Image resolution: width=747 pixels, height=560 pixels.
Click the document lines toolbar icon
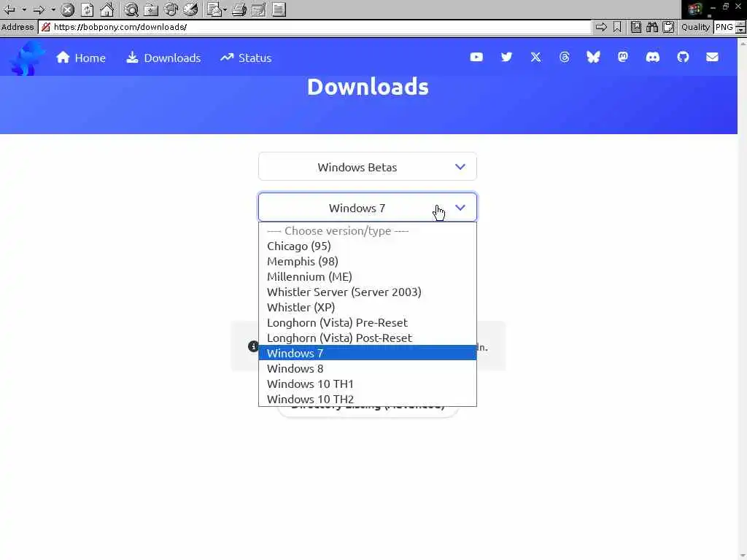point(279,9)
